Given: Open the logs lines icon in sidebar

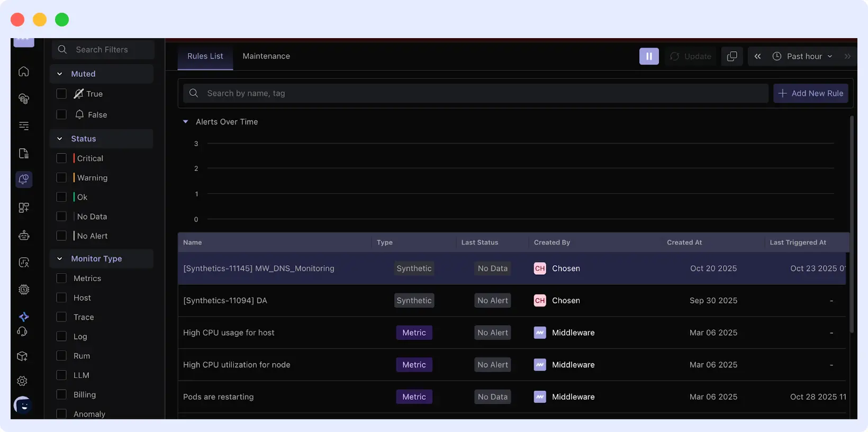Looking at the screenshot, I should click(24, 126).
